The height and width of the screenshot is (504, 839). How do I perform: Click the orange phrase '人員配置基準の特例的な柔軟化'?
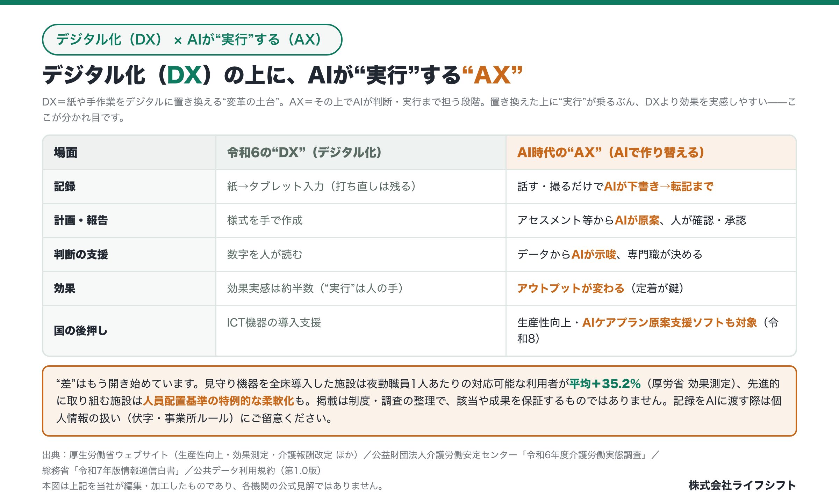click(218, 401)
